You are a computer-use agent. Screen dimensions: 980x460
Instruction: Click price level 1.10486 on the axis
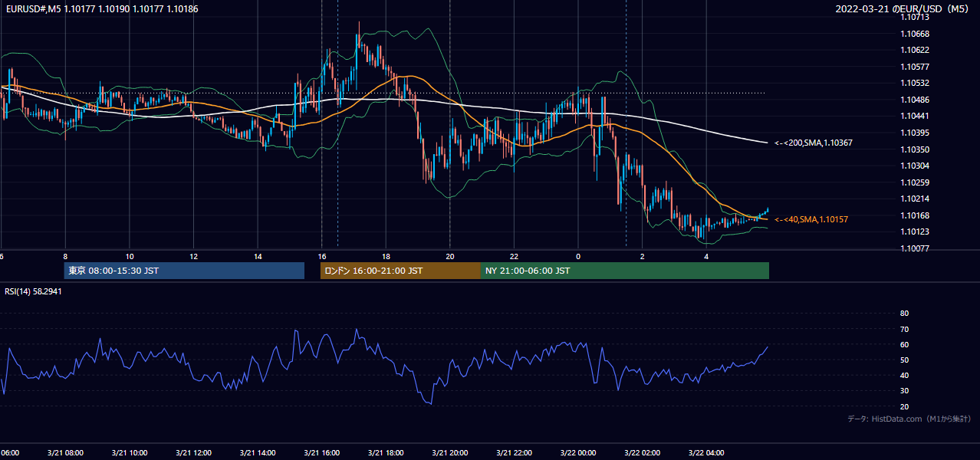click(914, 100)
